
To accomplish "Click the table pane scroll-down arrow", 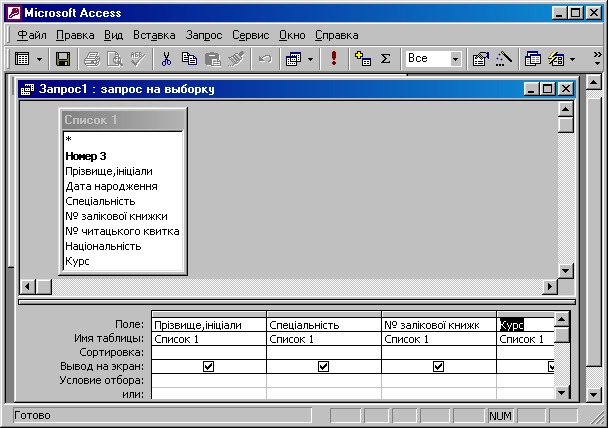I will click(x=565, y=270).
